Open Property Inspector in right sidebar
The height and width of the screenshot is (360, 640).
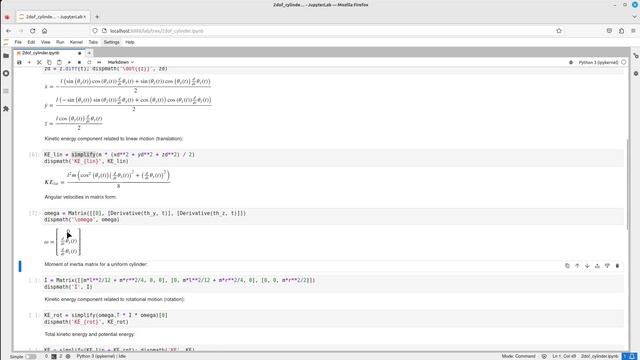click(x=636, y=56)
